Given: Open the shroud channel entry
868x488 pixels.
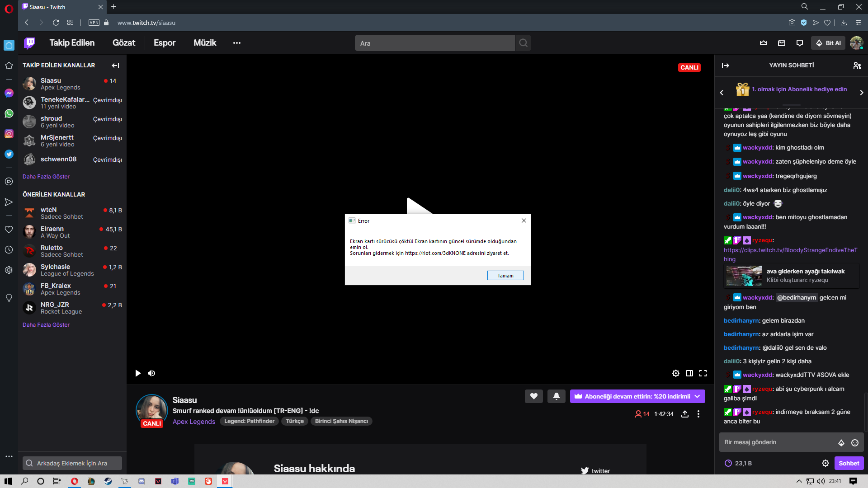Looking at the screenshot, I should click(x=72, y=122).
